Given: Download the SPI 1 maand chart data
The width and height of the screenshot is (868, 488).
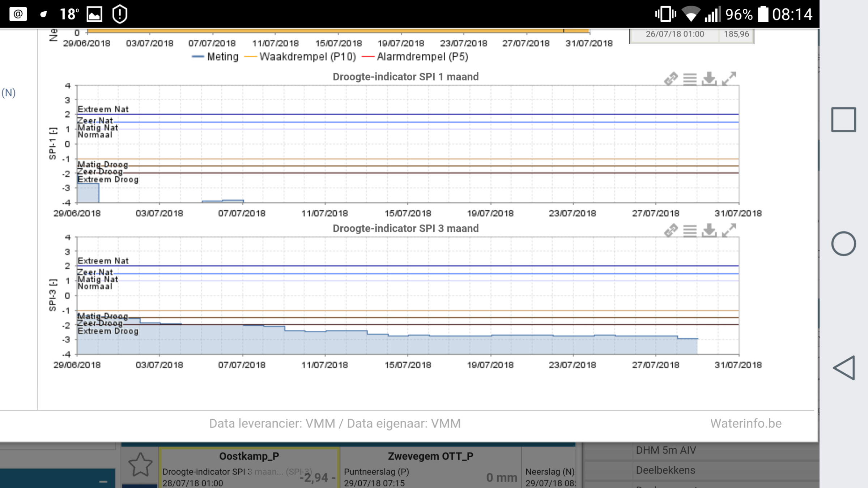Looking at the screenshot, I should click(x=709, y=78).
